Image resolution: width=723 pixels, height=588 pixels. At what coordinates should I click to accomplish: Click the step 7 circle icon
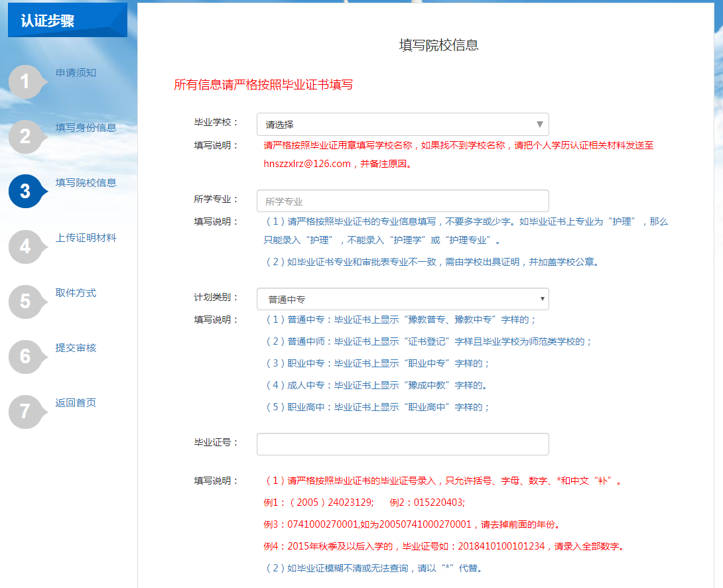pos(25,412)
